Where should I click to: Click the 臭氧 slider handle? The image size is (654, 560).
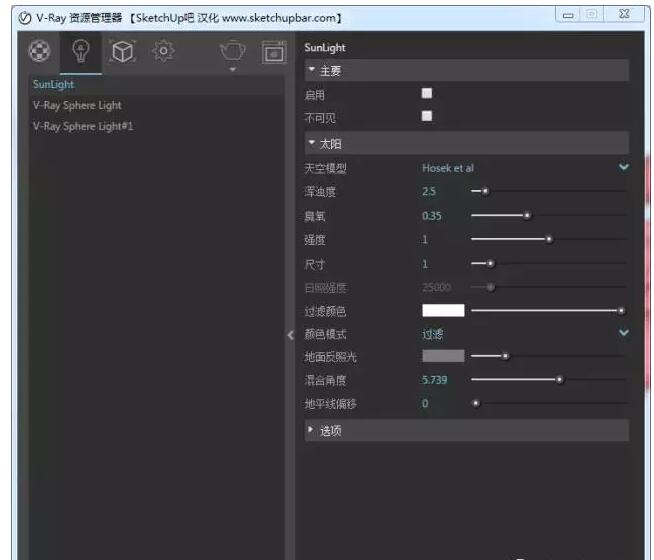pyautogui.click(x=527, y=216)
